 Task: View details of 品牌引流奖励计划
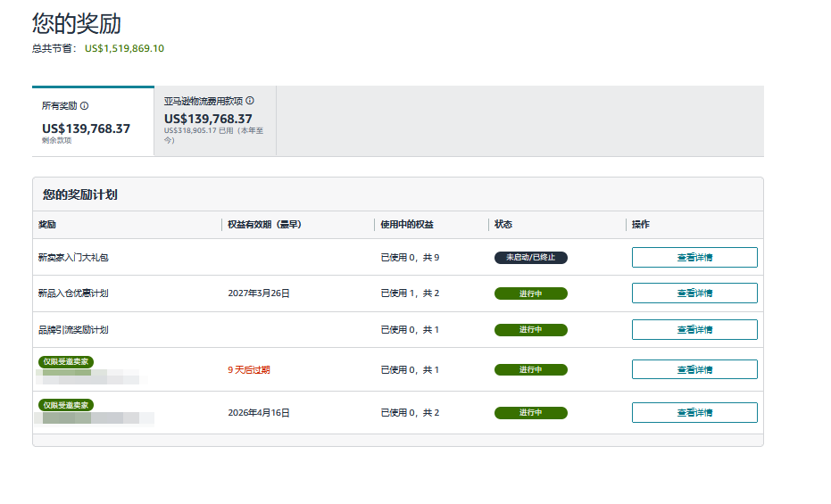(694, 330)
